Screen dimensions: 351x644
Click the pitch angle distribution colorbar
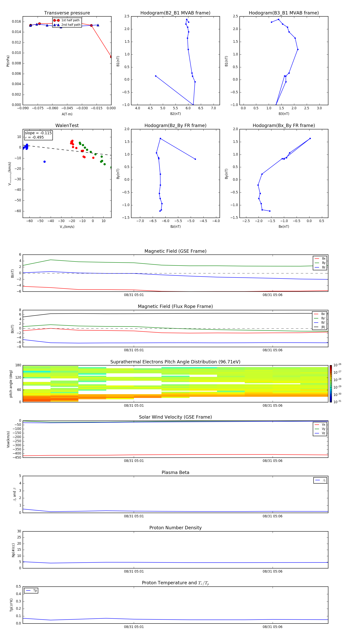pos(331,384)
